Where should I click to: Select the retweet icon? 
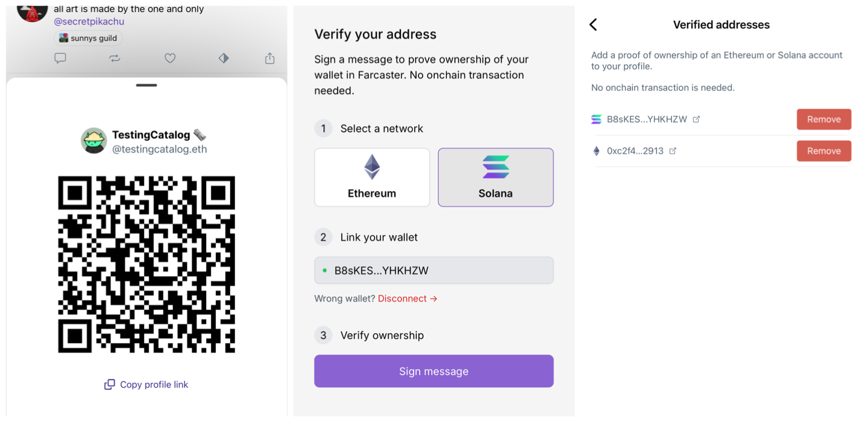(115, 58)
